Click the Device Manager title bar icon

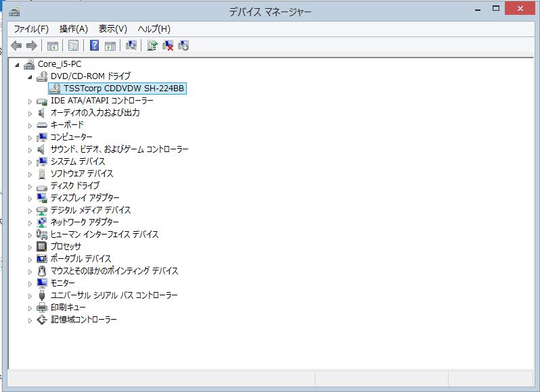point(14,11)
